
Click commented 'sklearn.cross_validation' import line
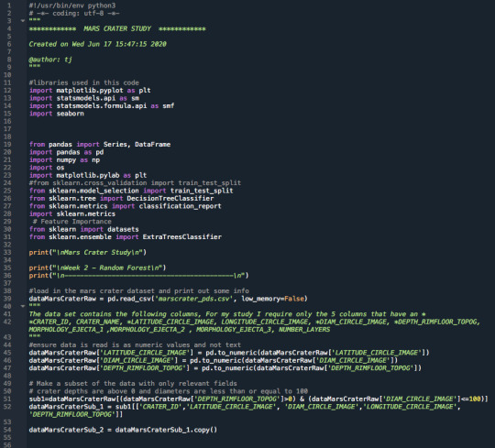[135, 182]
